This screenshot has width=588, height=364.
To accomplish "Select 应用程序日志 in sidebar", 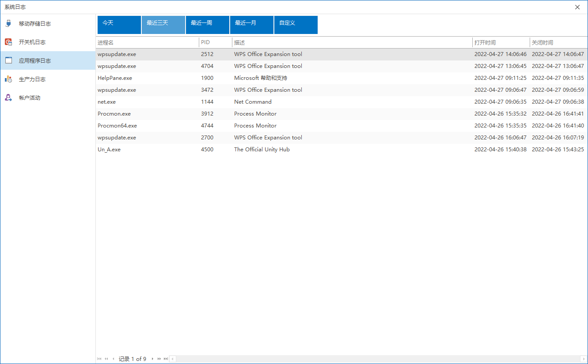I will coord(48,60).
